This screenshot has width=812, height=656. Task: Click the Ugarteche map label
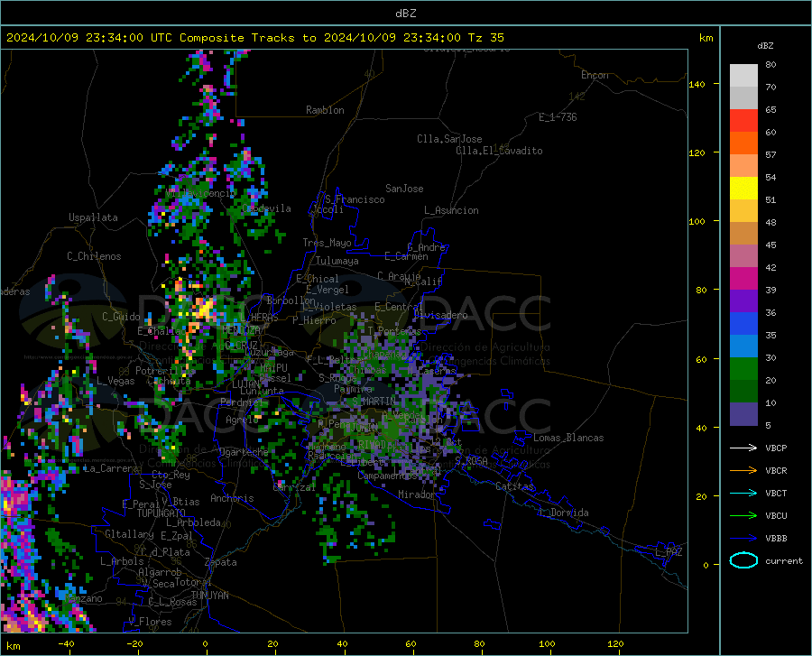[244, 451]
